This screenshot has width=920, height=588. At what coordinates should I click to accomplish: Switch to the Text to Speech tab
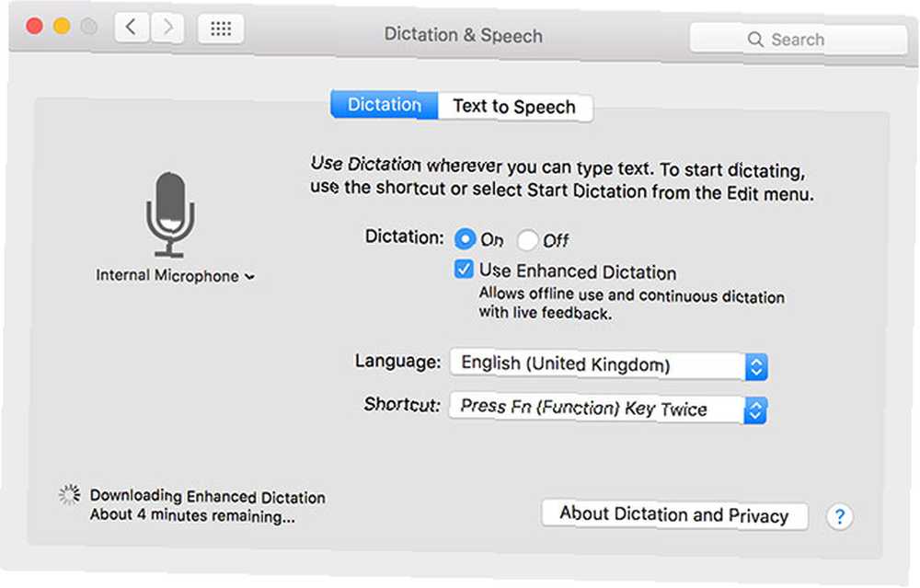[x=513, y=107]
